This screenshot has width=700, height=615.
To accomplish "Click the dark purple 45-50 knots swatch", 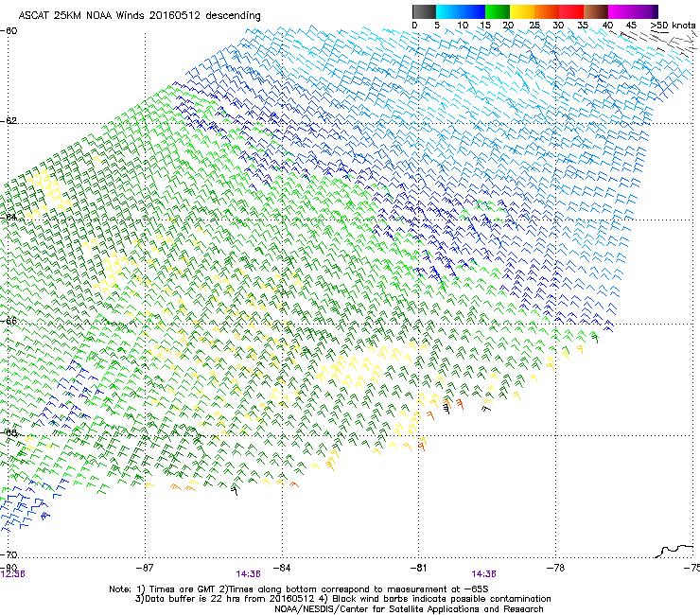I will pos(645,11).
